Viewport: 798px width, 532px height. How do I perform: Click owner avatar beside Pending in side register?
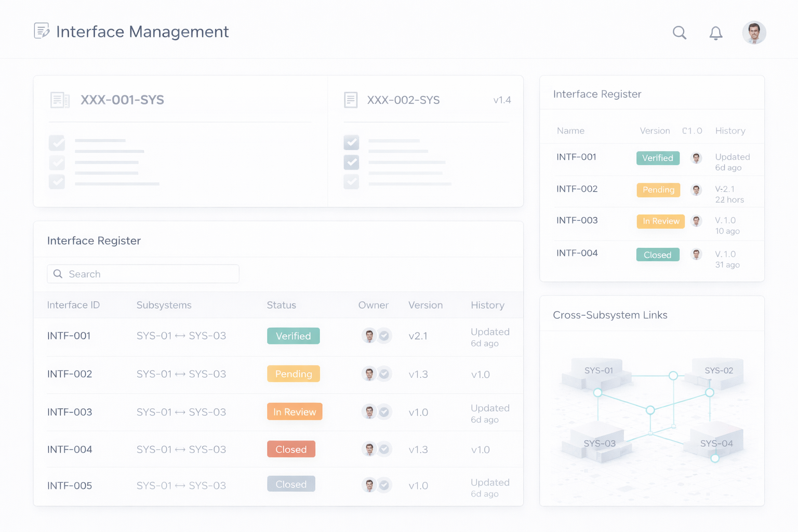point(696,190)
